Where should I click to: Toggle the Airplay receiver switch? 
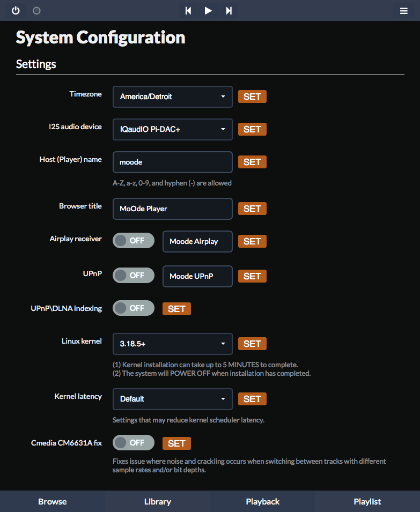click(133, 241)
